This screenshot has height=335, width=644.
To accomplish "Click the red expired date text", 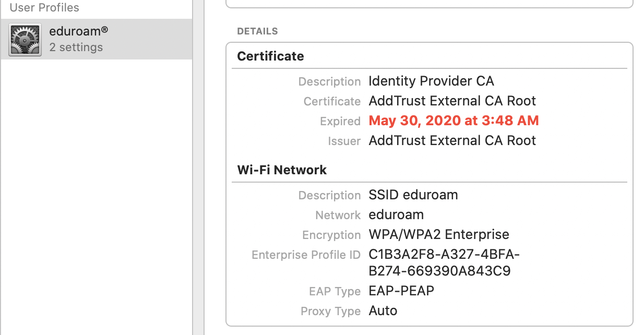I will [454, 121].
